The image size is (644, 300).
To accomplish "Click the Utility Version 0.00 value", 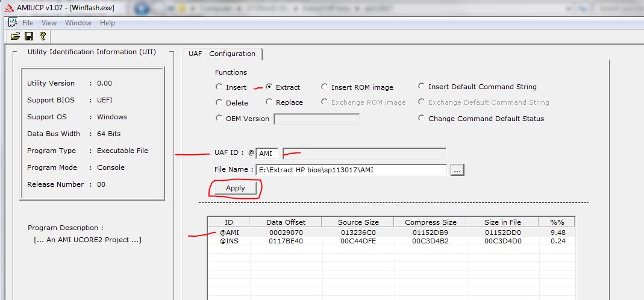I will click(x=104, y=83).
